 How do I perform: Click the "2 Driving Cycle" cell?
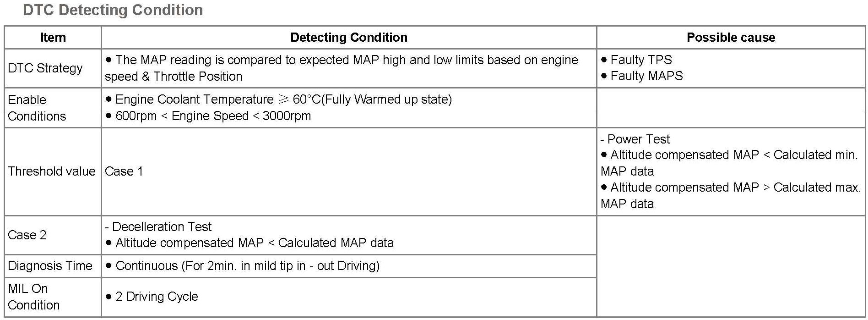[x=157, y=297]
